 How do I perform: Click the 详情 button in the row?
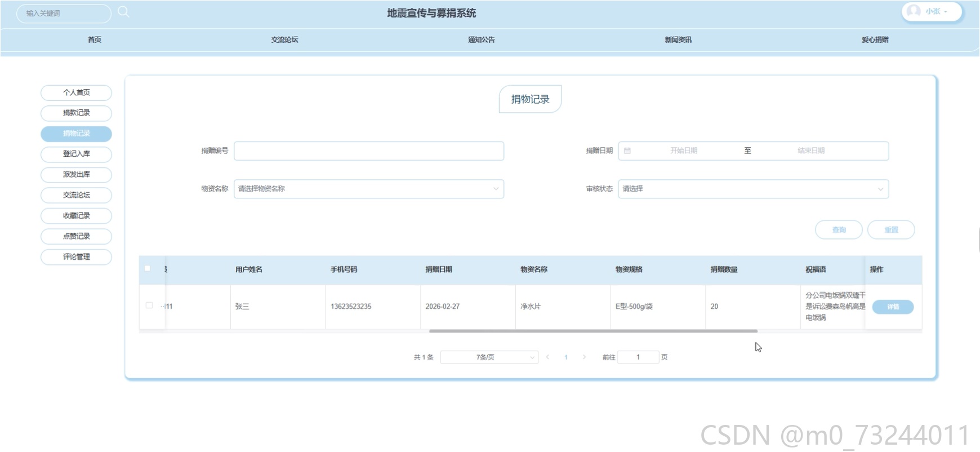tap(893, 307)
